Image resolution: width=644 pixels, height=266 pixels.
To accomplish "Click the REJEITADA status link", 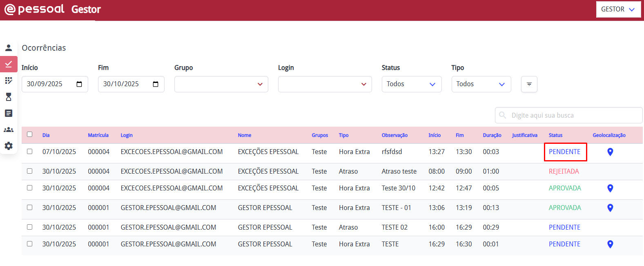I will [x=564, y=172].
